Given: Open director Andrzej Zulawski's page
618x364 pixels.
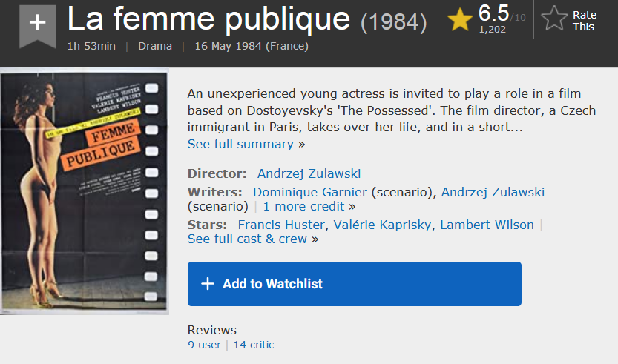Looking at the screenshot, I should click(x=309, y=173).
